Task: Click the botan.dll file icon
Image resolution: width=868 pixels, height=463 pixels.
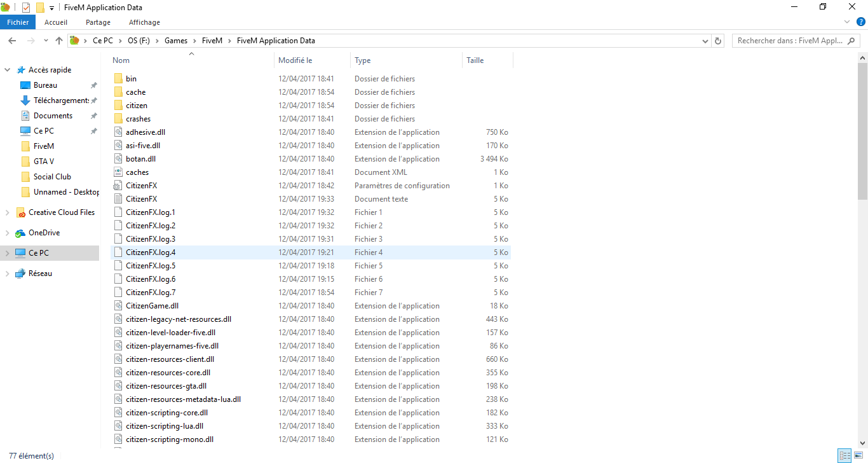Action: tap(118, 159)
